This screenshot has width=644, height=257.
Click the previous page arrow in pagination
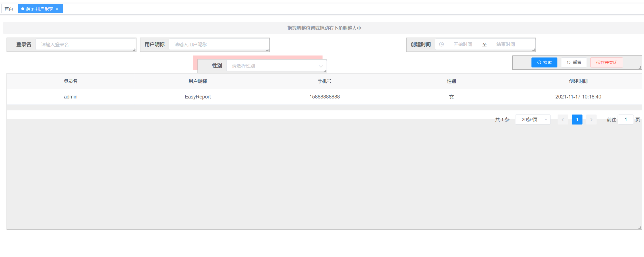563,120
